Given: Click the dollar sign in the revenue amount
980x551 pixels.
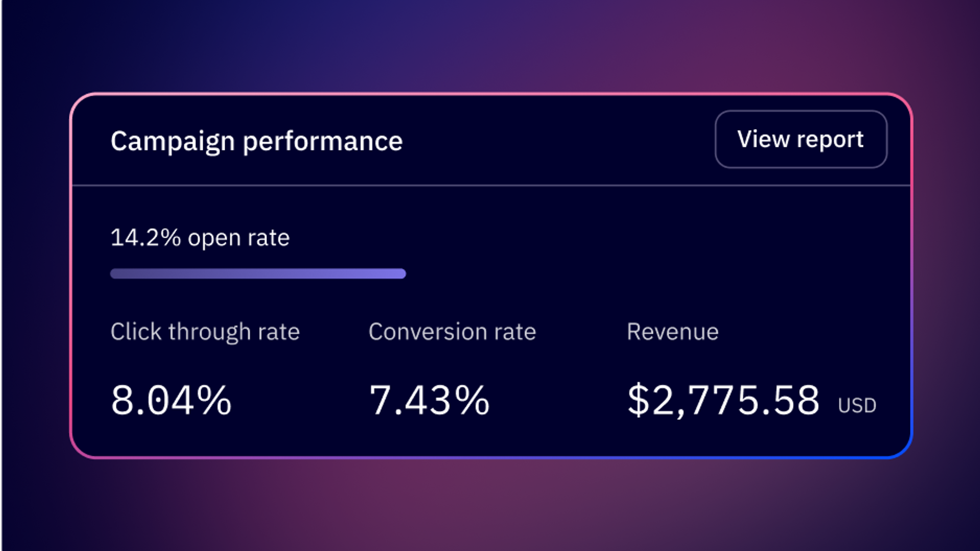Looking at the screenshot, I should click(638, 400).
